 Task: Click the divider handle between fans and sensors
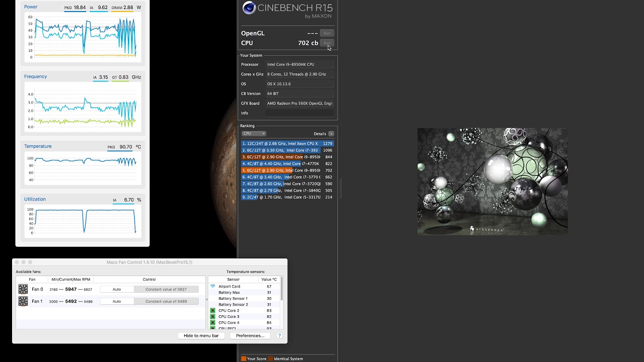point(206,300)
